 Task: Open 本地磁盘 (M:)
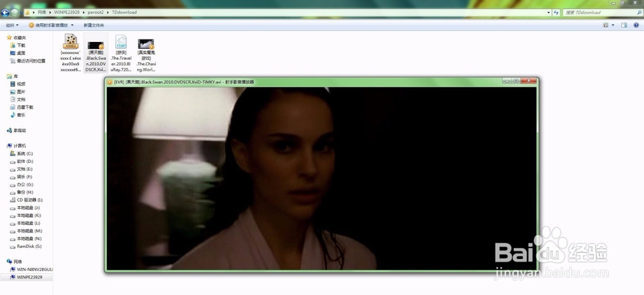[x=26, y=231]
